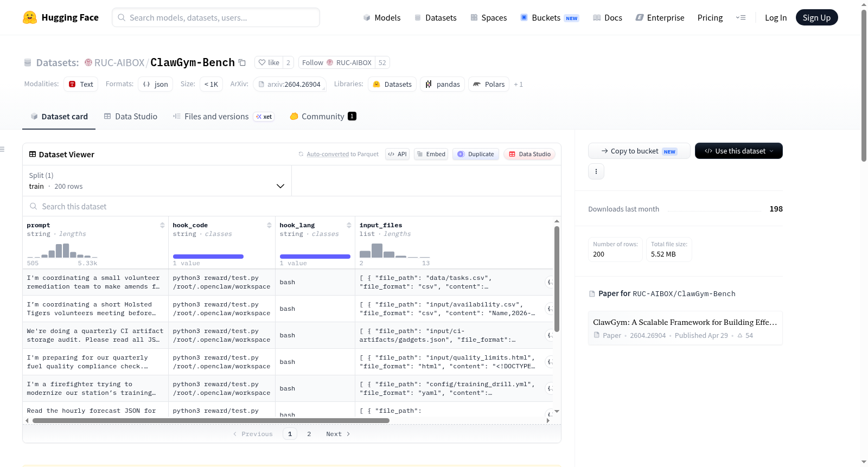This screenshot has height=467, width=868.
Task: Expand the Use this dataset menu
Action: pos(738,151)
